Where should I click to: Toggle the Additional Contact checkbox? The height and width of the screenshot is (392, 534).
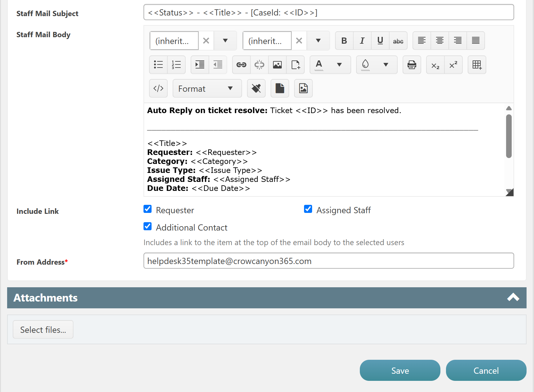coord(148,227)
